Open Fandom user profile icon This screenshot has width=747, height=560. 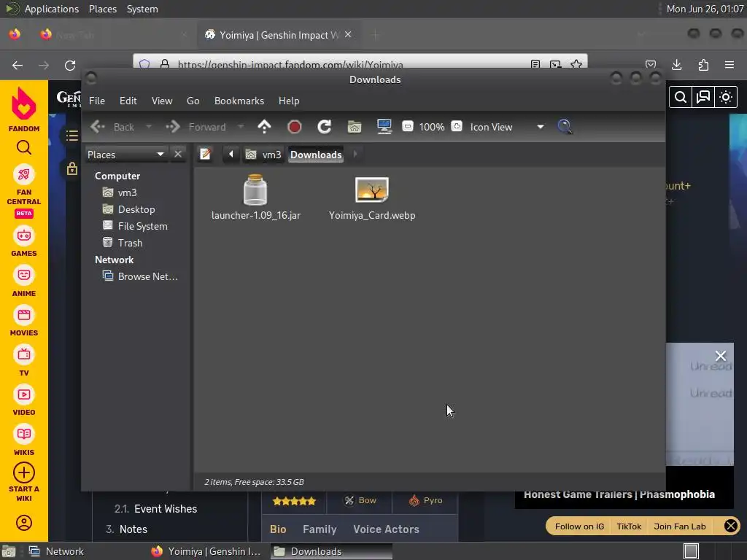24,522
